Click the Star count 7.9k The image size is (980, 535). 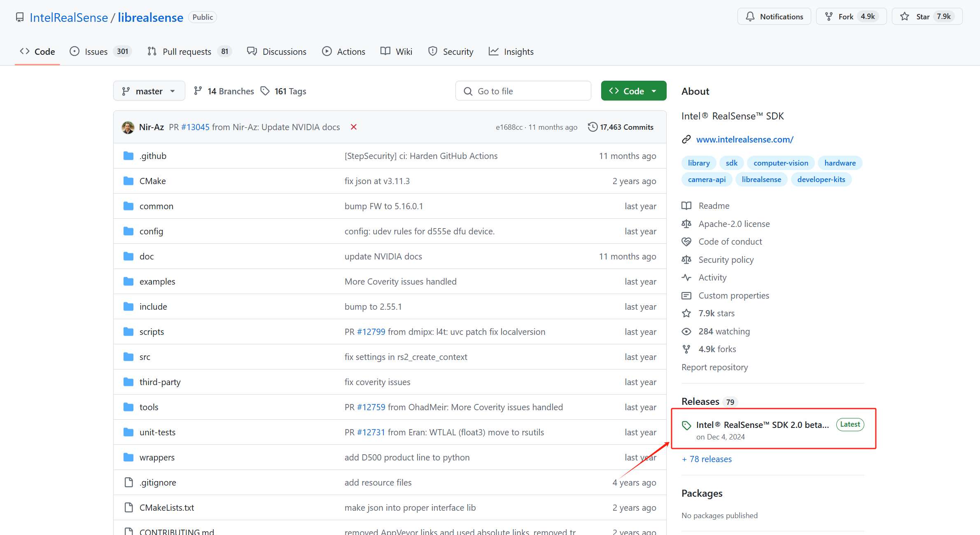(944, 16)
